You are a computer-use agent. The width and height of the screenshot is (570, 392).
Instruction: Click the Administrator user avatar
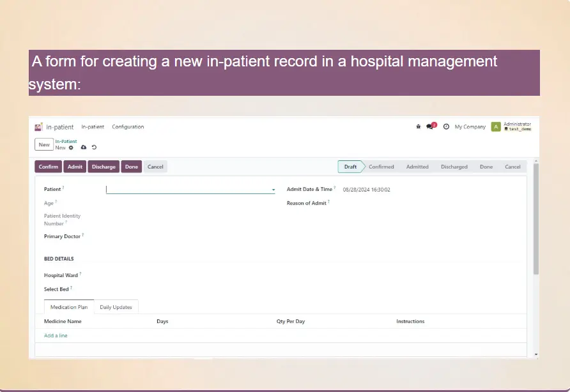pyautogui.click(x=496, y=127)
